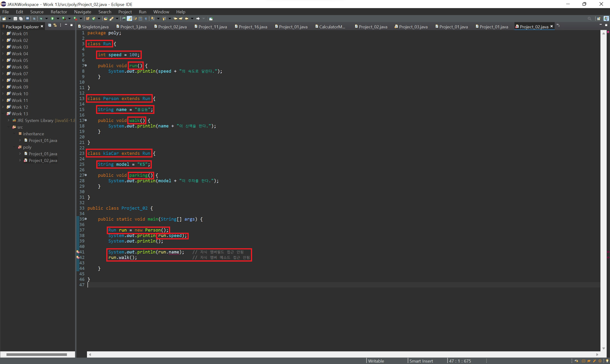The image size is (610, 364).
Task: Click the Open Type icon in toolbar
Action: pos(106,19)
